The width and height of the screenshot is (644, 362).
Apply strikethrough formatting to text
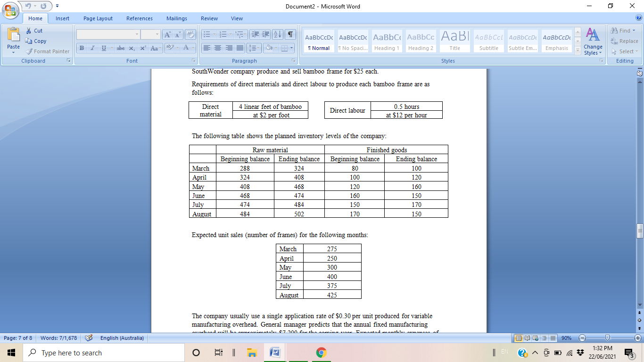(x=120, y=48)
